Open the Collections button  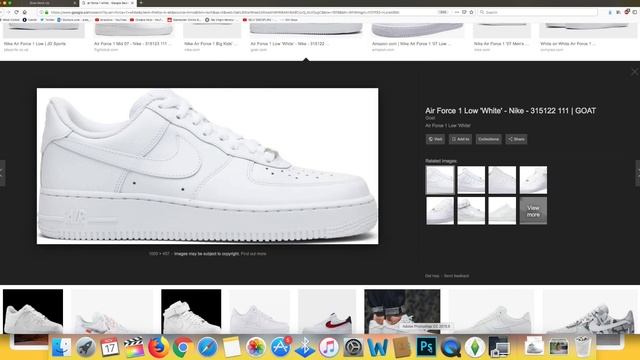pyautogui.click(x=488, y=139)
